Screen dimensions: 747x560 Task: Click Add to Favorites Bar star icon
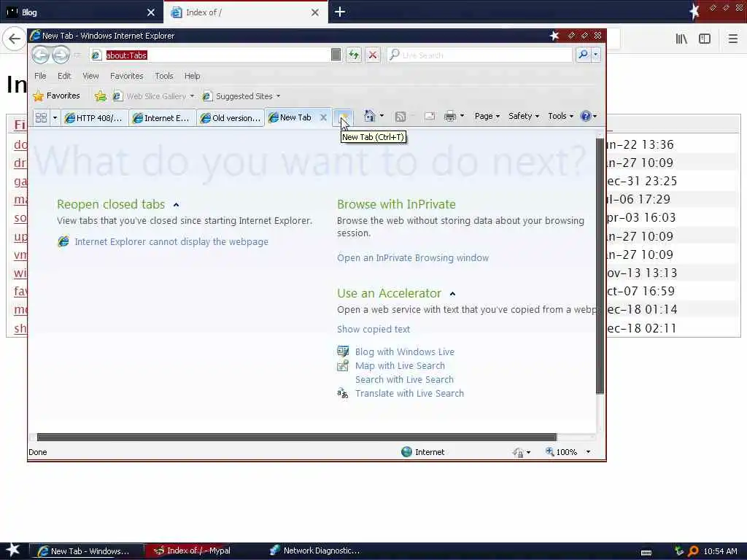[100, 96]
